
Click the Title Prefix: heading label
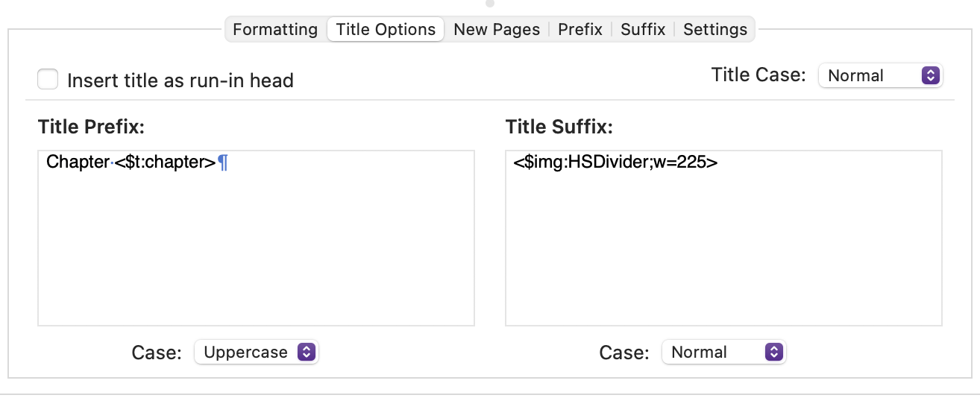[91, 127]
